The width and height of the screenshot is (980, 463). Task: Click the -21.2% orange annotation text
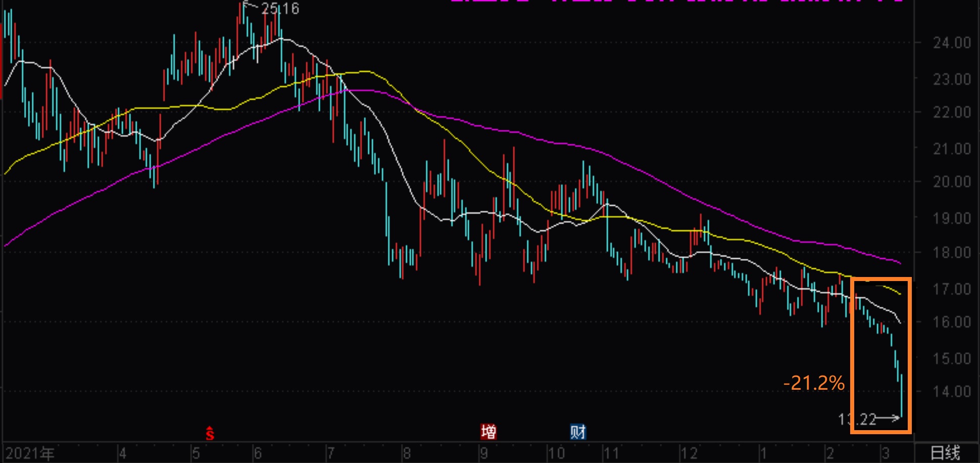814,383
